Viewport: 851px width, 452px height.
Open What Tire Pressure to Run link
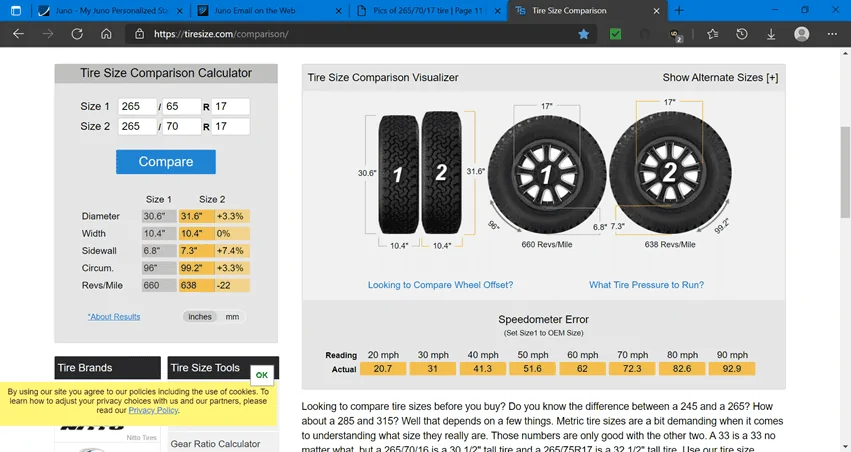[646, 285]
